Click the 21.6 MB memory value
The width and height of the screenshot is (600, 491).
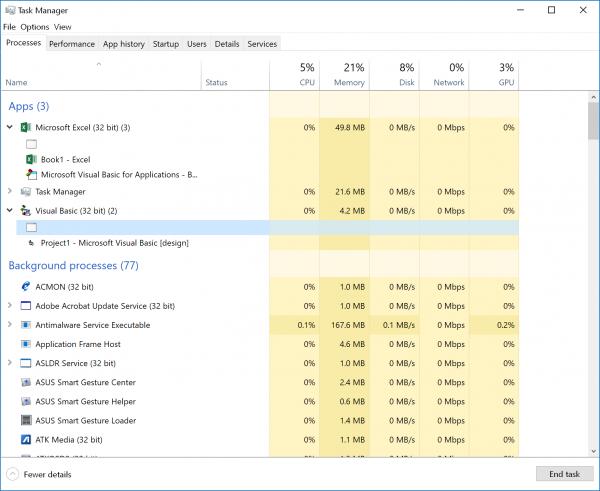tap(350, 191)
